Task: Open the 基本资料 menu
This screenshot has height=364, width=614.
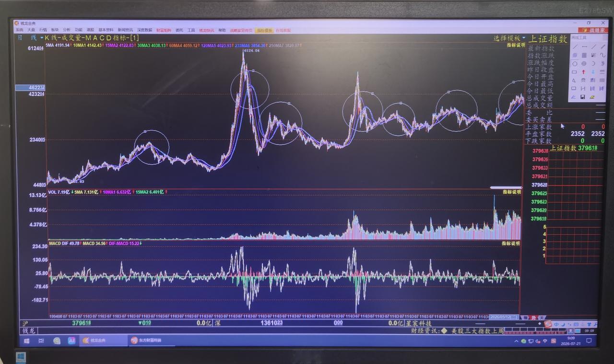Action: (106, 30)
